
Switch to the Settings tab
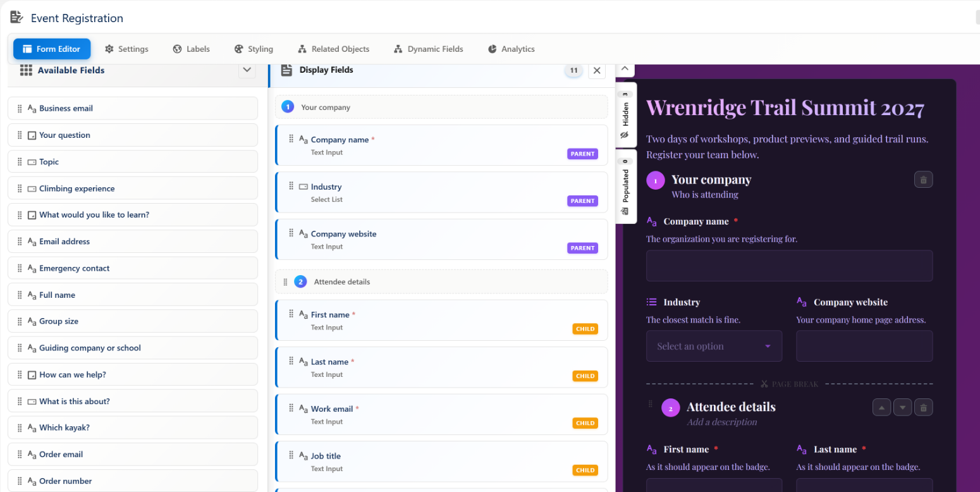pyautogui.click(x=126, y=49)
